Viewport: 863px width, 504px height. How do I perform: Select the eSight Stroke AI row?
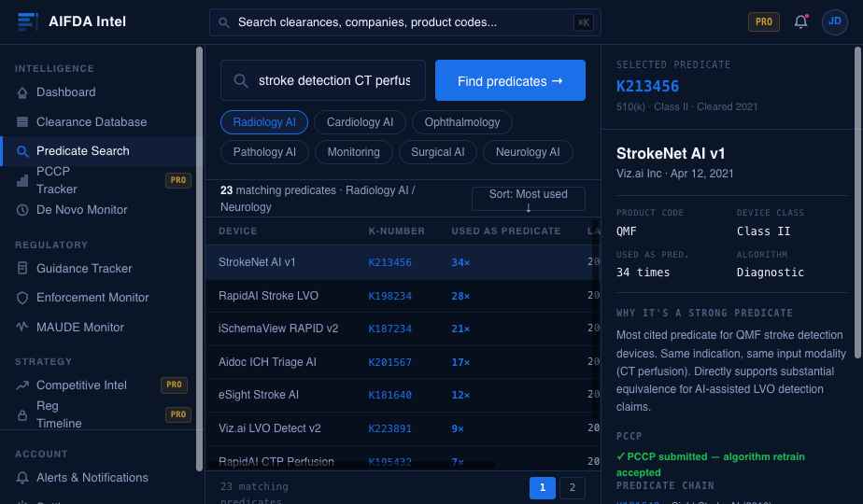pyautogui.click(x=403, y=395)
